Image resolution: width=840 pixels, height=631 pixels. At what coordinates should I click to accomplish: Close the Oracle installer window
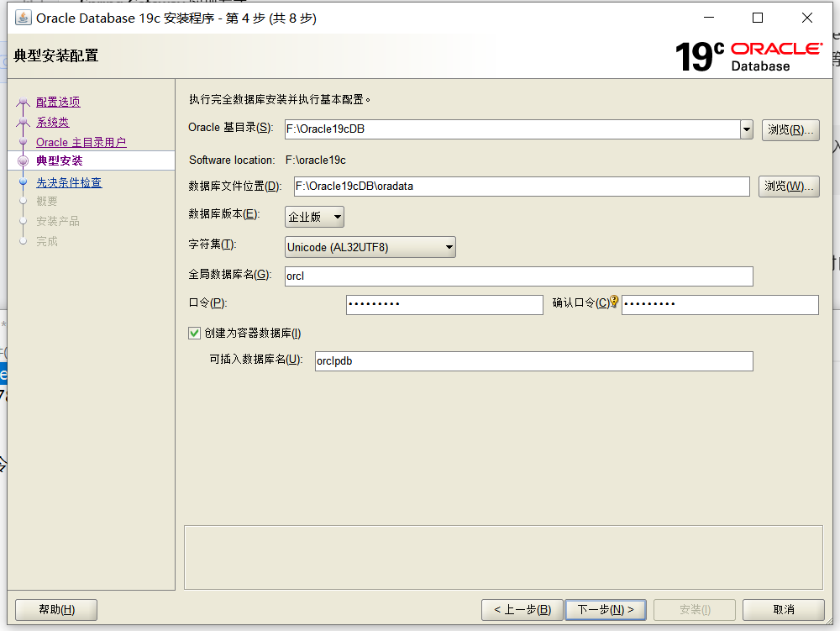[806, 18]
